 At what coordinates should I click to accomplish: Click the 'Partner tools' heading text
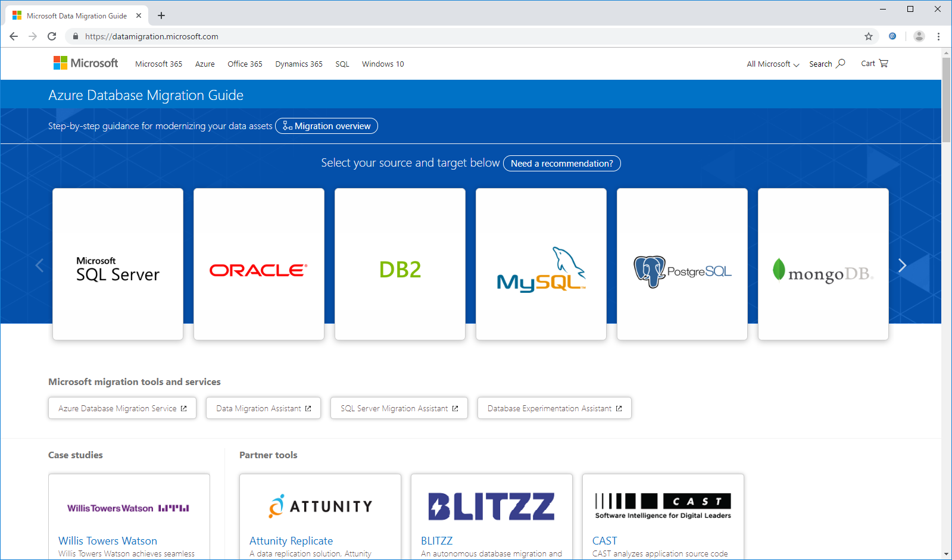(x=269, y=455)
